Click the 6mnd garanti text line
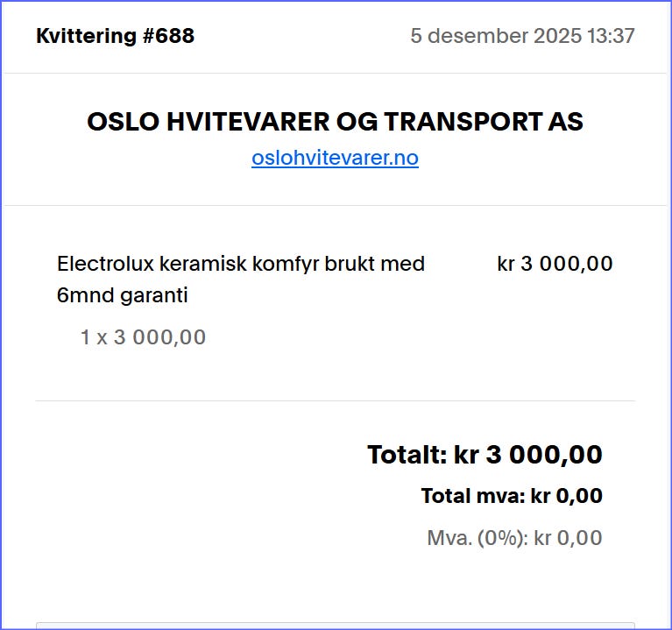 pyautogui.click(x=123, y=296)
